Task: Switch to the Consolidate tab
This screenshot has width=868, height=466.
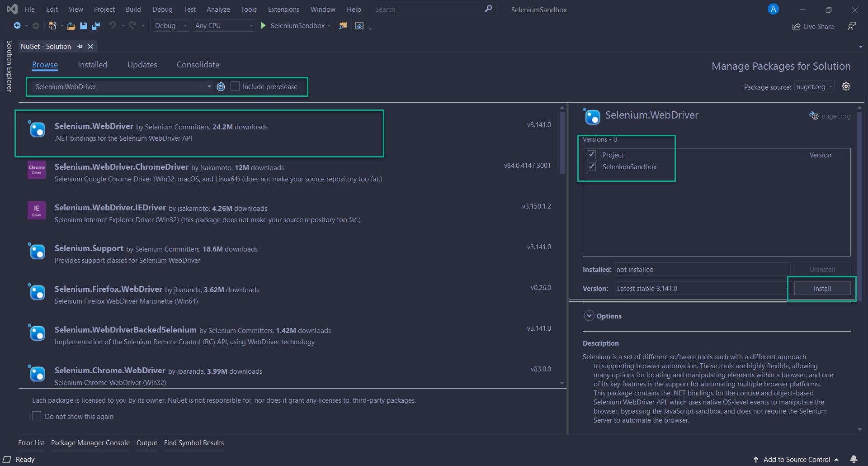Action: coord(198,65)
